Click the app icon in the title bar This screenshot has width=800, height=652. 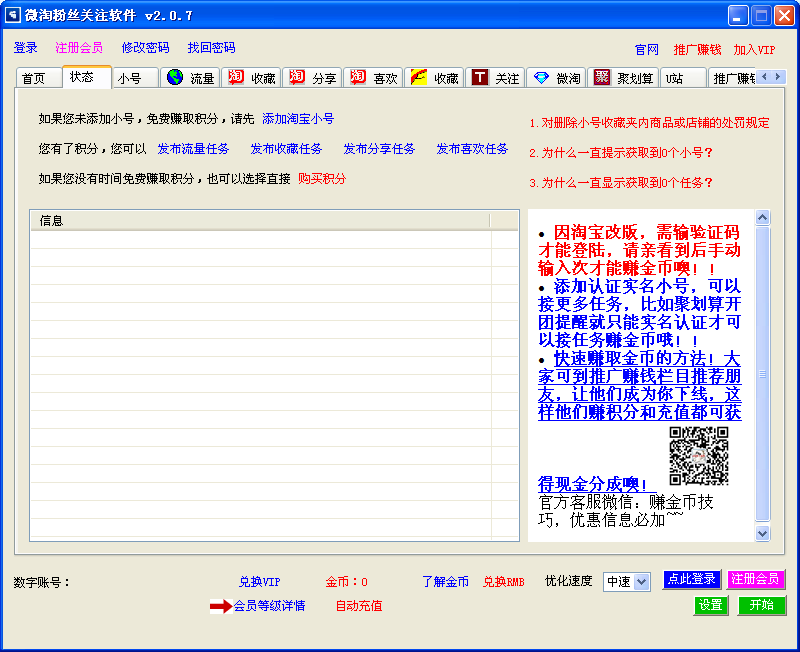pyautogui.click(x=12, y=15)
